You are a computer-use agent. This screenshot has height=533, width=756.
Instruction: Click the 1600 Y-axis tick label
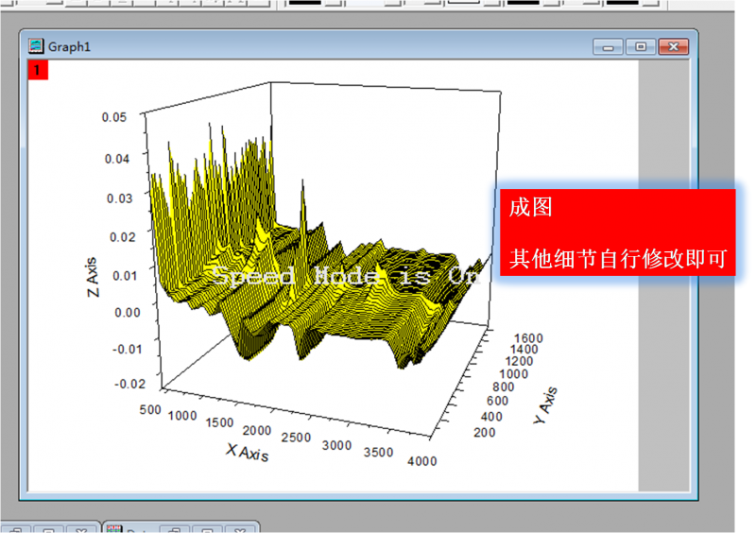pos(529,338)
